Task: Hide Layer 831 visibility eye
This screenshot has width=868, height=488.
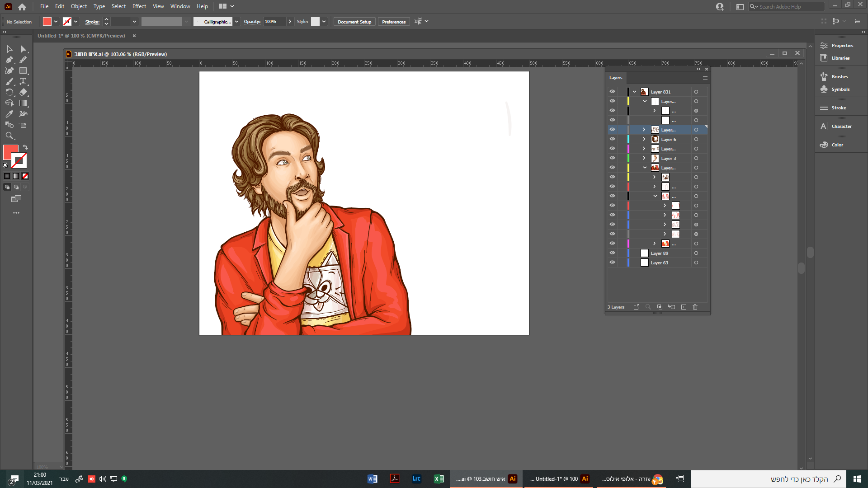Action: (612, 92)
